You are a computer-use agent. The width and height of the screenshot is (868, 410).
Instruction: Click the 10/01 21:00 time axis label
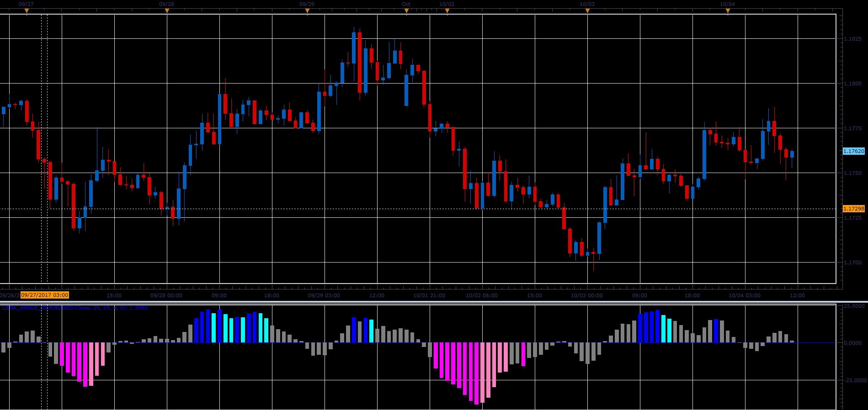(x=429, y=295)
